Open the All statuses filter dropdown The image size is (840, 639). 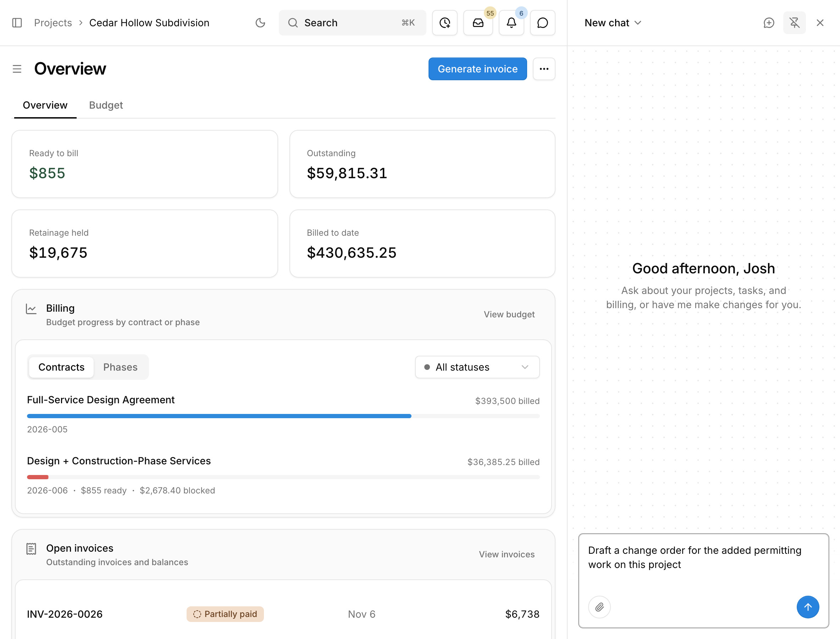tap(477, 367)
